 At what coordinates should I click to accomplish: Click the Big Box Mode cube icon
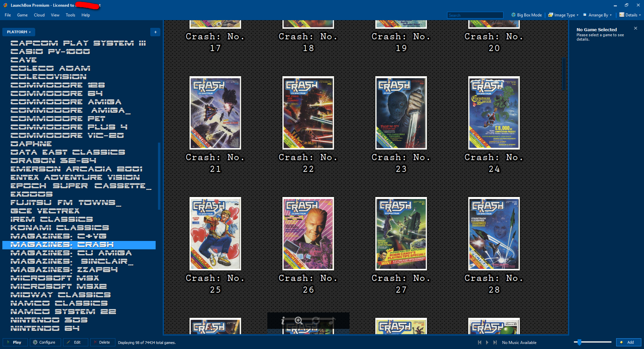click(x=514, y=15)
